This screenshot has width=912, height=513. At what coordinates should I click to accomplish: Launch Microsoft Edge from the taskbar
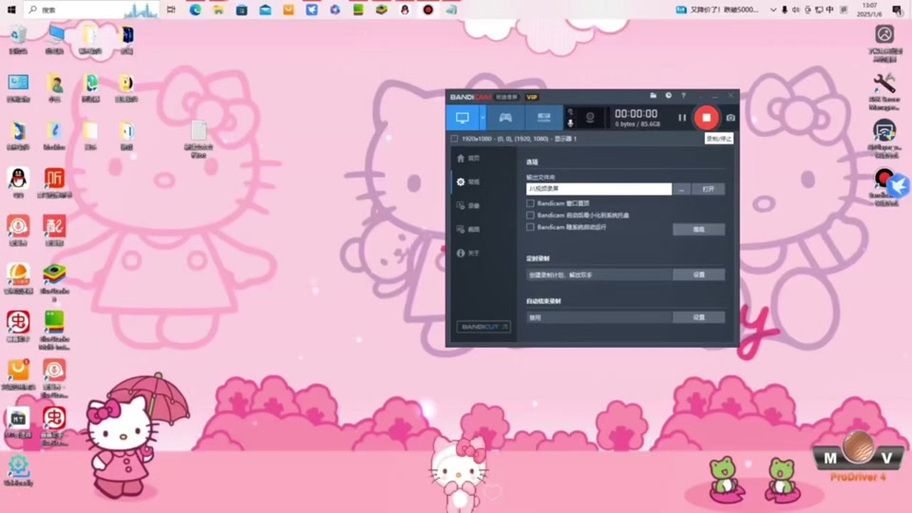pyautogui.click(x=195, y=9)
